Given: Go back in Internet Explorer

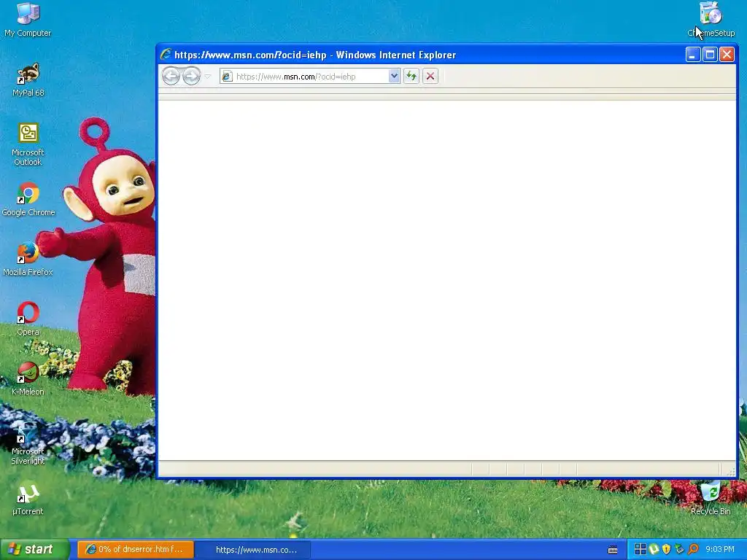Looking at the screenshot, I should [171, 76].
